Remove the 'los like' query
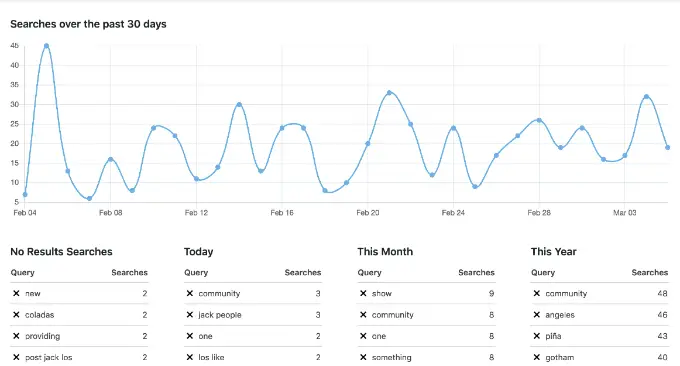This screenshot has height=366, width=680. point(190,357)
